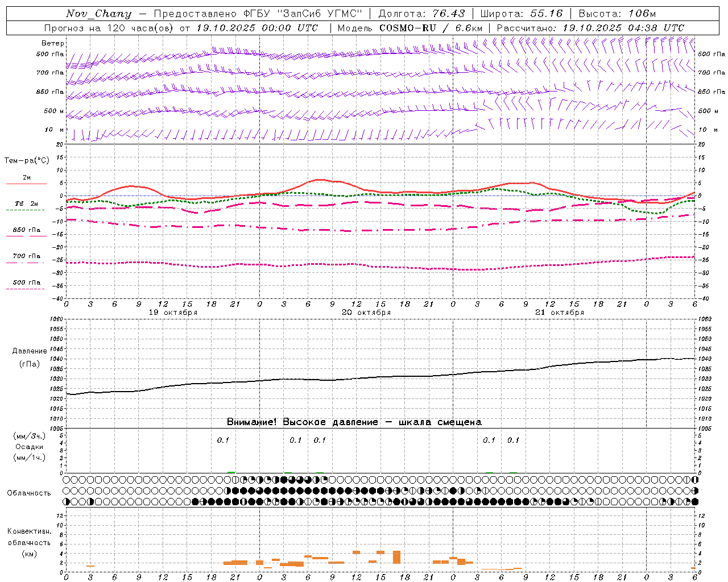Click the '(км)' convective cloud unit label
This screenshot has width=728, height=582.
(x=29, y=554)
